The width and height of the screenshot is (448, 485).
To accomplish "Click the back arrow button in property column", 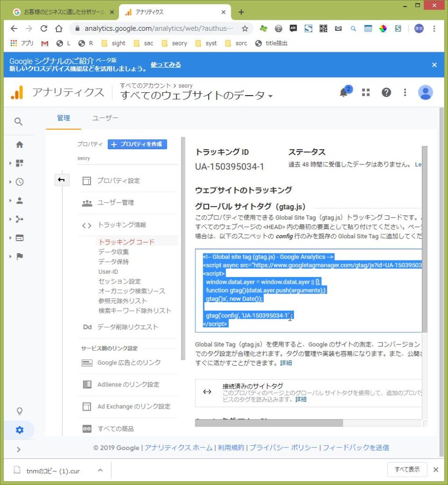I will (62, 180).
